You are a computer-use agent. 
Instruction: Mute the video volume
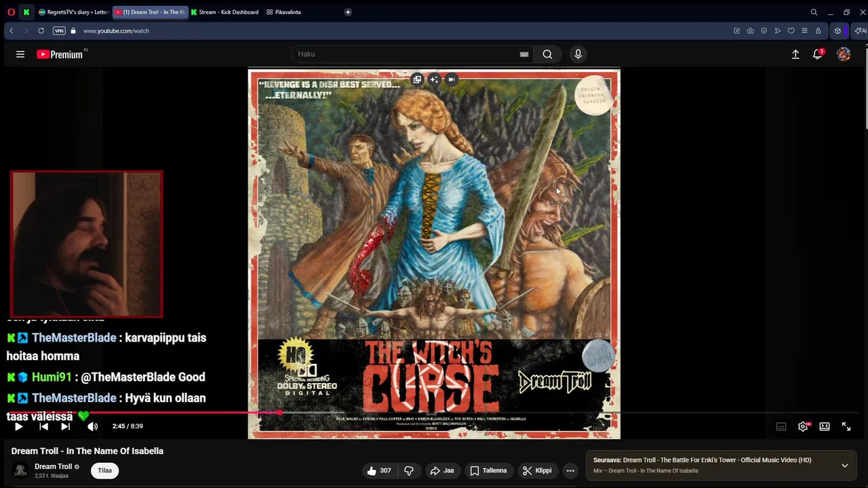tap(93, 426)
